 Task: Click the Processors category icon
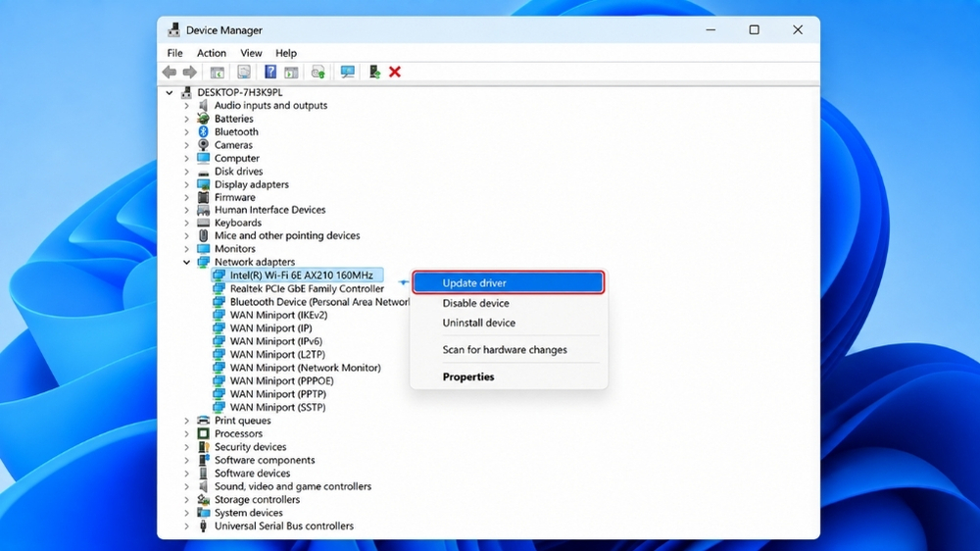click(x=203, y=433)
